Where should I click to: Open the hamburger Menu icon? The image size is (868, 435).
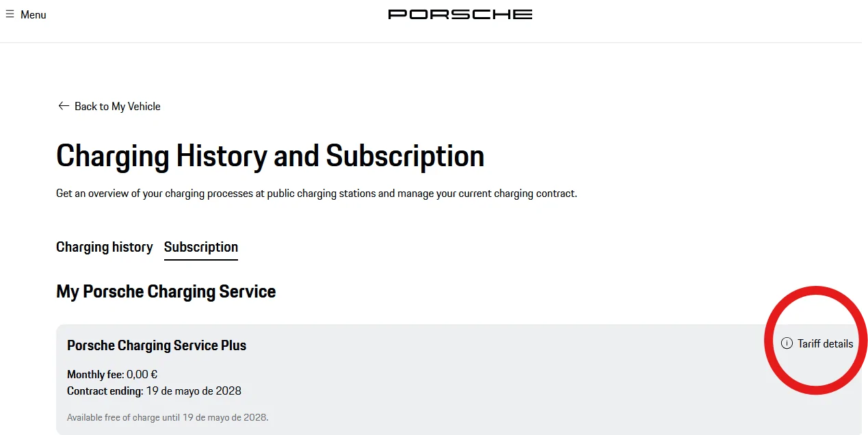10,14
